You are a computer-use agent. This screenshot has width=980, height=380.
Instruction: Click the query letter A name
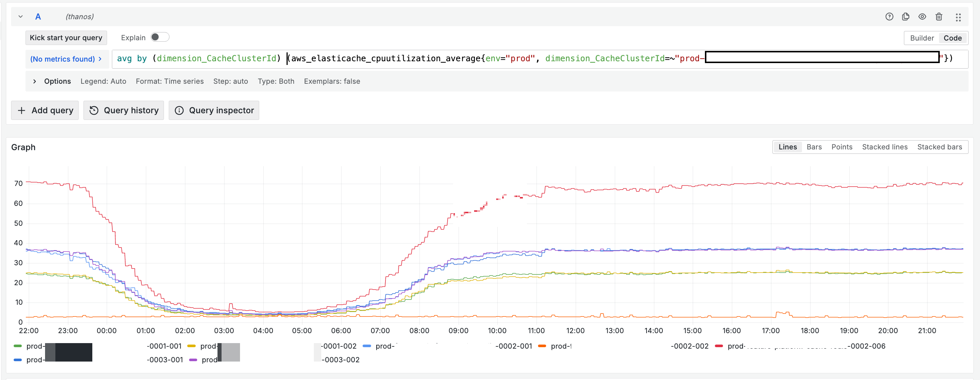pyautogui.click(x=38, y=16)
